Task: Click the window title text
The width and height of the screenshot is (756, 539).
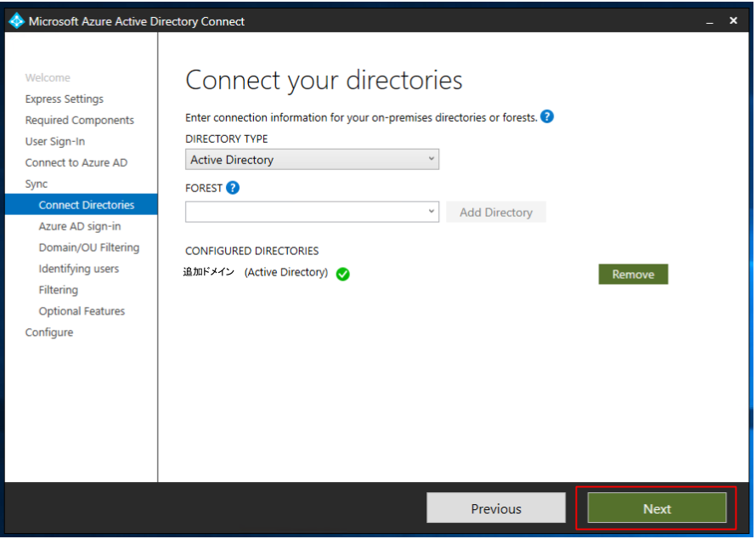Action: [x=137, y=21]
